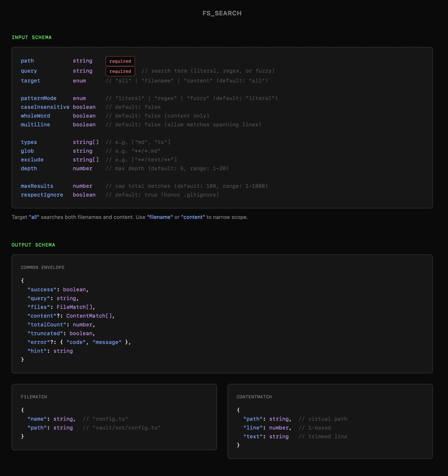Click the maxResults parameter name
This screenshot has height=476, width=448.
(37, 186)
